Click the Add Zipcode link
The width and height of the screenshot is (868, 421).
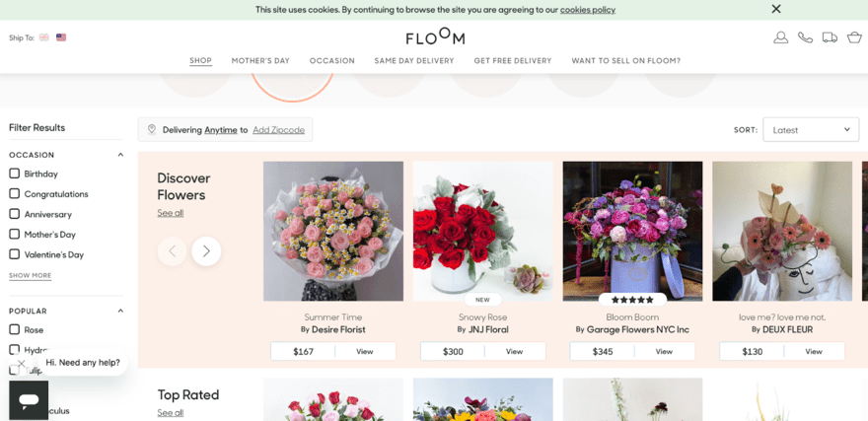click(x=278, y=130)
